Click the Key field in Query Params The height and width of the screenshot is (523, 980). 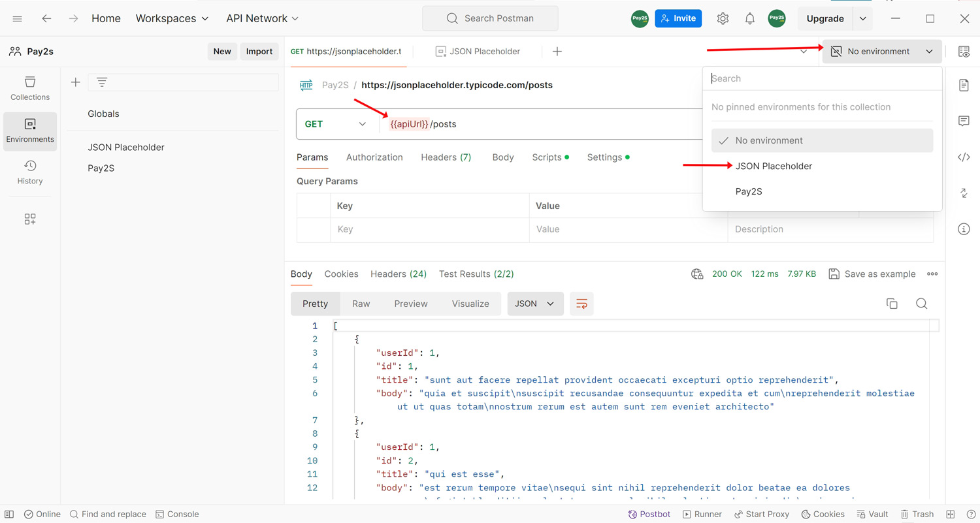tap(430, 229)
